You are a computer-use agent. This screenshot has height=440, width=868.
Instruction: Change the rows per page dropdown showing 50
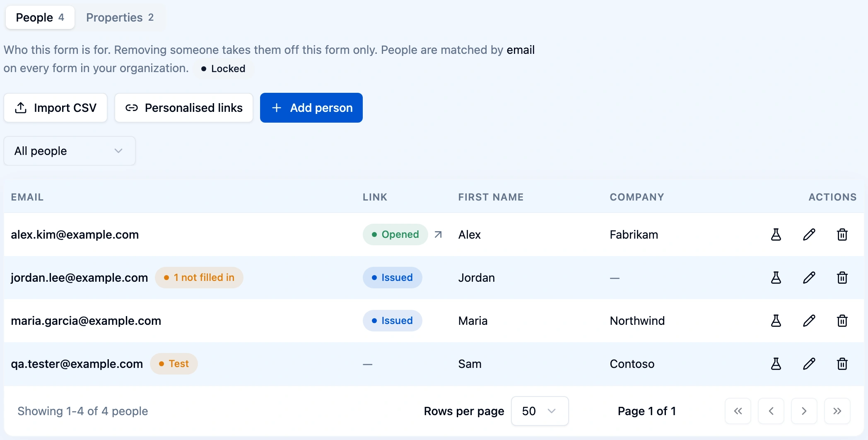(x=540, y=411)
